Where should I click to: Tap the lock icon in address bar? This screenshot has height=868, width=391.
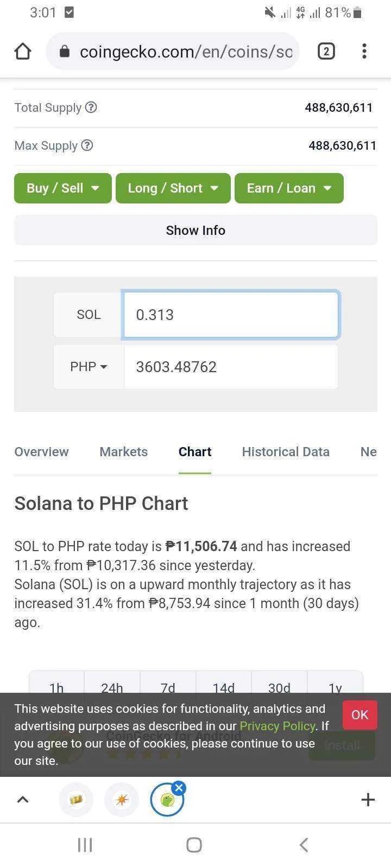click(x=65, y=52)
